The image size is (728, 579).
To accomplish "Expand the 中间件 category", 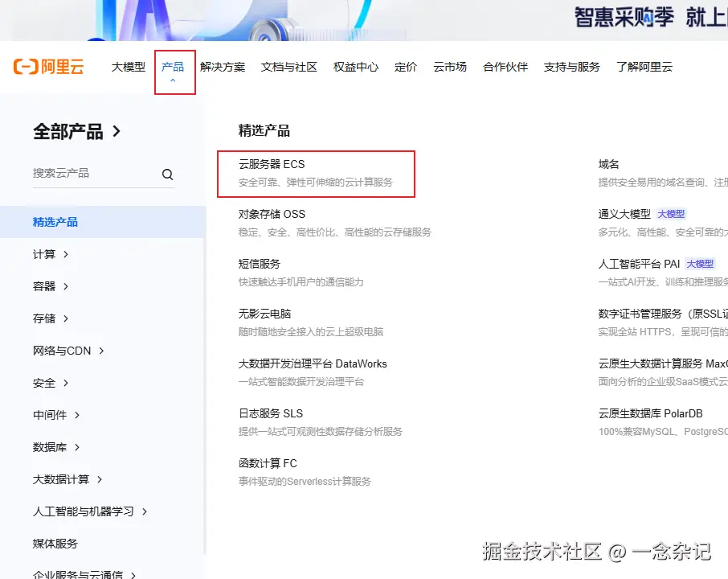I will click(x=55, y=415).
